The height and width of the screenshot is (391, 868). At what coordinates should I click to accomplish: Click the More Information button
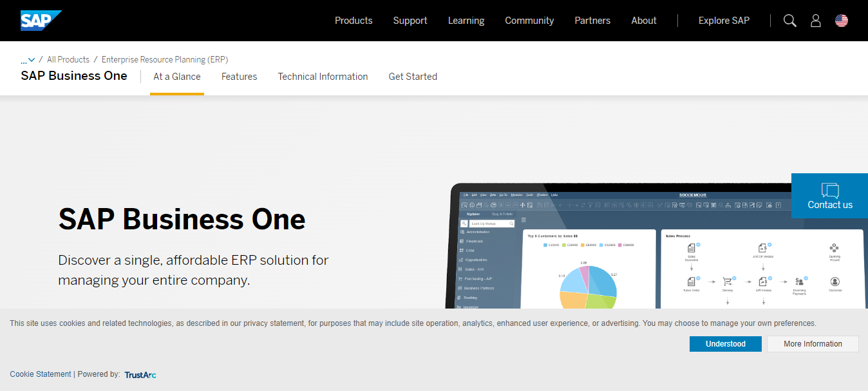tap(813, 344)
